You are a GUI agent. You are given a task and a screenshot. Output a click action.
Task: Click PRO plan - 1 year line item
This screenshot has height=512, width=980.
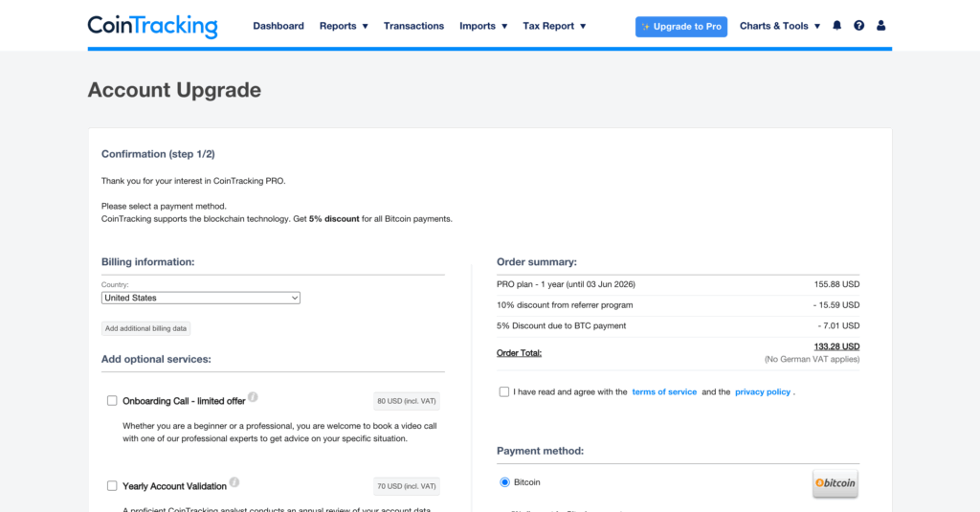click(x=566, y=284)
